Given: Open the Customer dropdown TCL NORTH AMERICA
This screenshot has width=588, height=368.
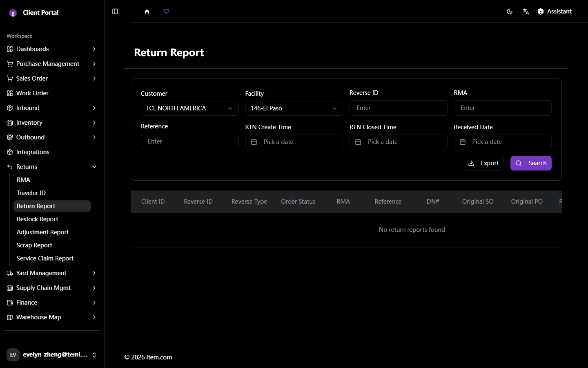Looking at the screenshot, I should tap(189, 108).
